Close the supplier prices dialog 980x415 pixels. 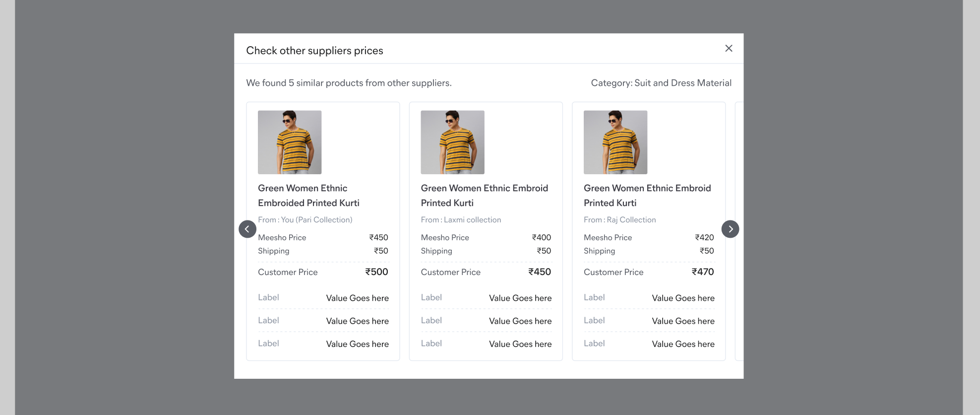pyautogui.click(x=729, y=48)
